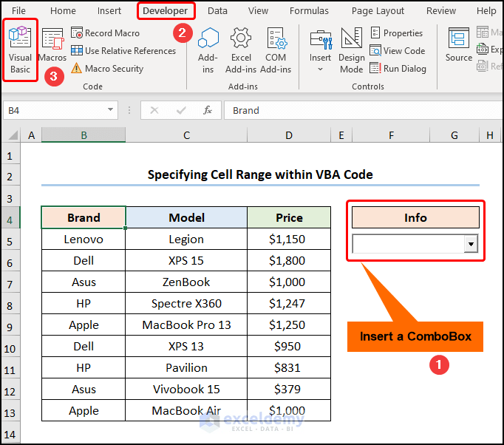Select the XPS 13 cell
504x445 pixels.
[186, 346]
